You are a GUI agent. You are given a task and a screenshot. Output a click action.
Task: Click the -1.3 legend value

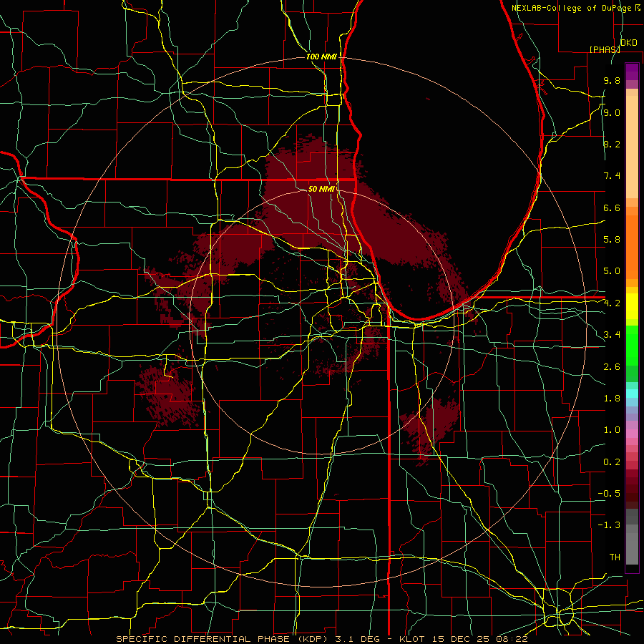pyautogui.click(x=609, y=525)
